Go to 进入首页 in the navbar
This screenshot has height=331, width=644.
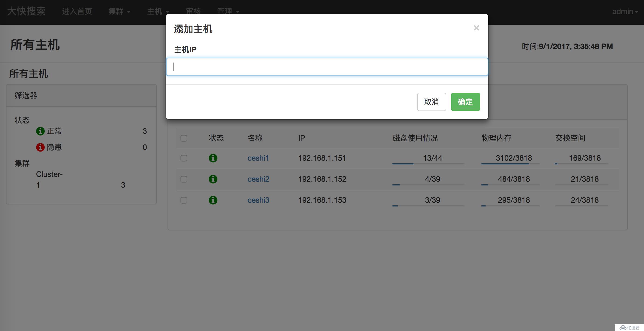tap(77, 11)
